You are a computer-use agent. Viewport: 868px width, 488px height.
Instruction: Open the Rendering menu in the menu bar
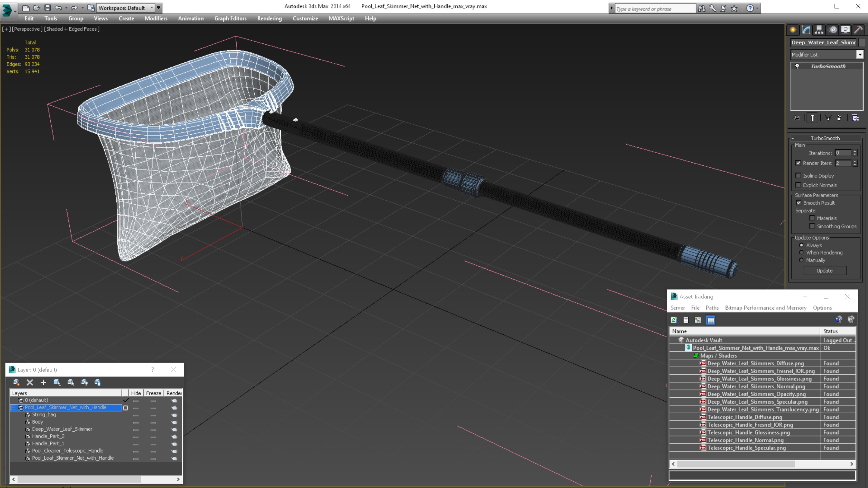point(269,18)
